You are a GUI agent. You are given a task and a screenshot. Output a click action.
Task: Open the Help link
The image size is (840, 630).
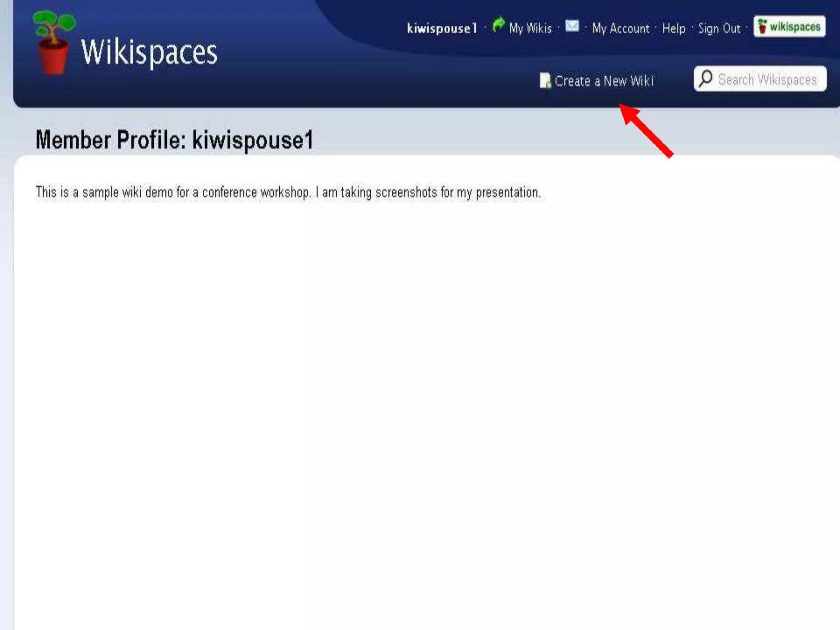click(673, 28)
